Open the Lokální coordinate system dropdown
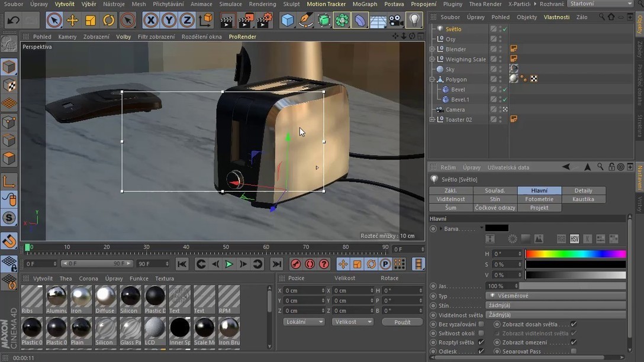Image resolution: width=644 pixels, height=362 pixels. (x=304, y=322)
